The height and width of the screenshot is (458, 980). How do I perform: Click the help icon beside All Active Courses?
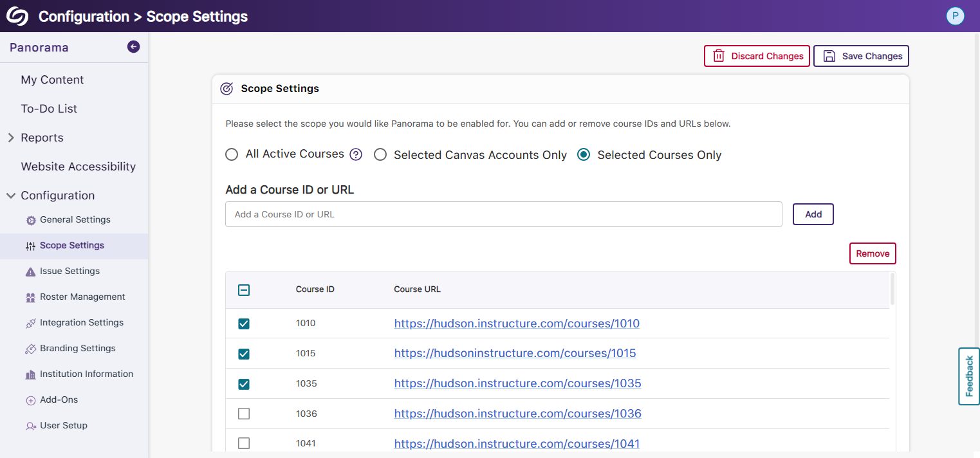(356, 154)
